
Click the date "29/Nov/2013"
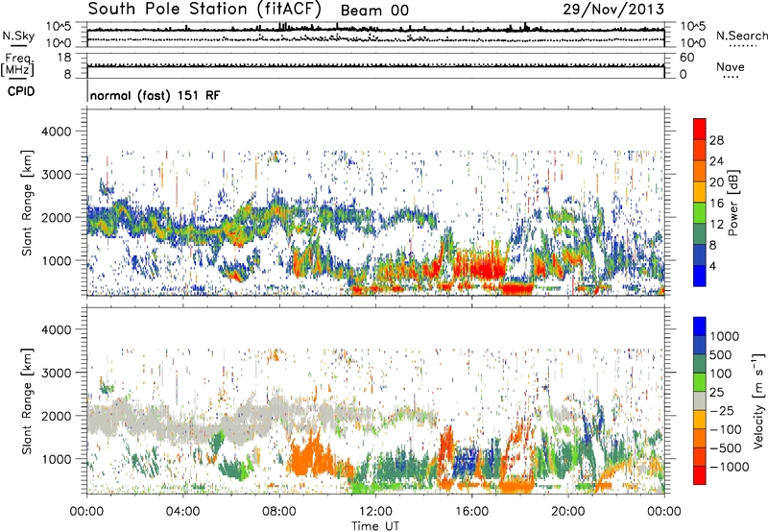coord(613,9)
